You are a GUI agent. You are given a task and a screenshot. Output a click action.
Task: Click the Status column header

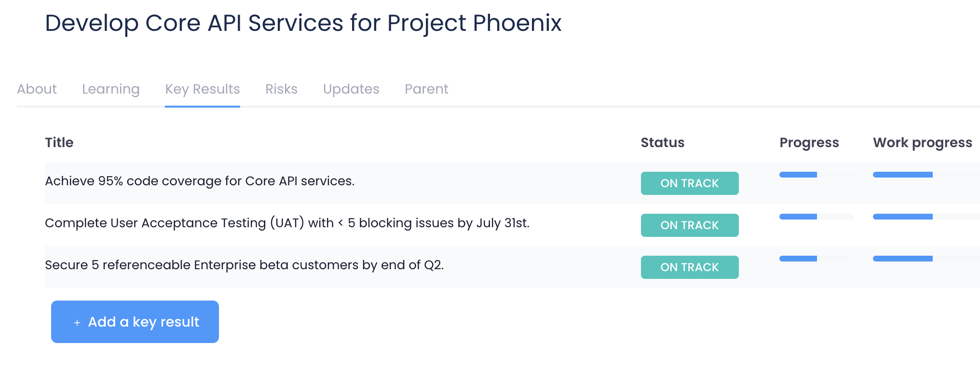pyautogui.click(x=662, y=143)
